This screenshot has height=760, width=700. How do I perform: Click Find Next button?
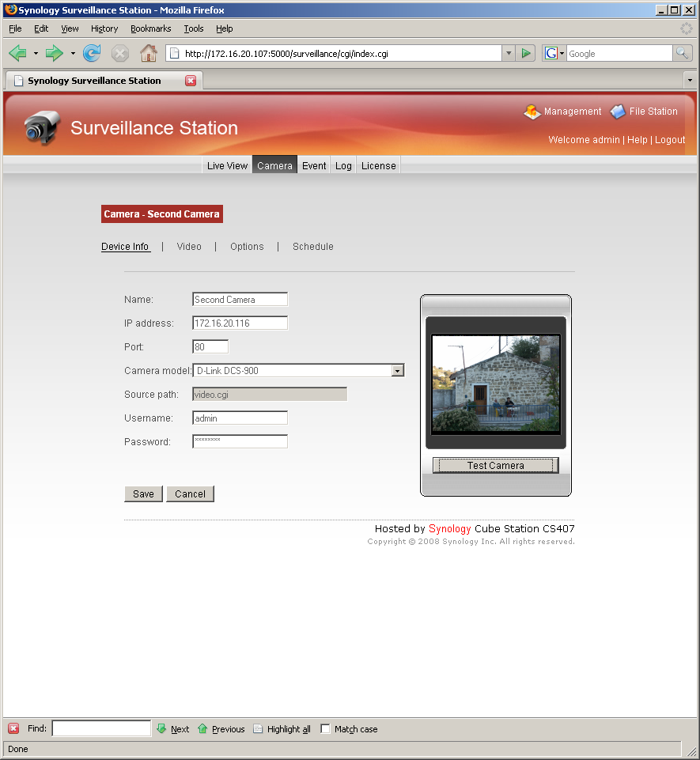pyautogui.click(x=173, y=728)
